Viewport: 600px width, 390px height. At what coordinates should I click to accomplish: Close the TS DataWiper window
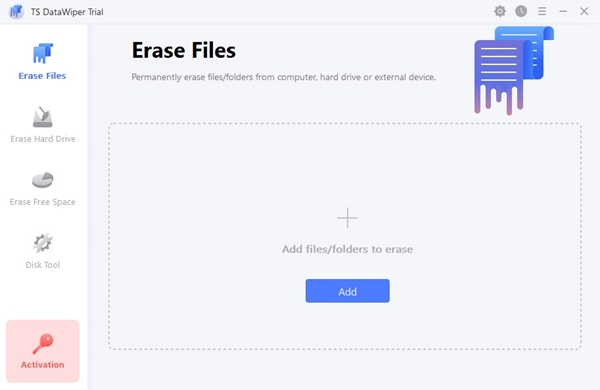[584, 11]
